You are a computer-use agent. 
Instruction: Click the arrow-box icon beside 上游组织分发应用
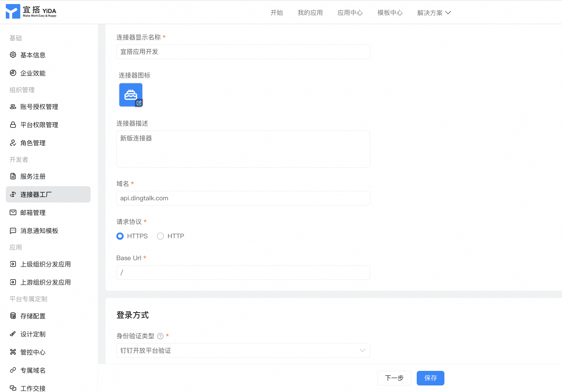(x=13, y=282)
